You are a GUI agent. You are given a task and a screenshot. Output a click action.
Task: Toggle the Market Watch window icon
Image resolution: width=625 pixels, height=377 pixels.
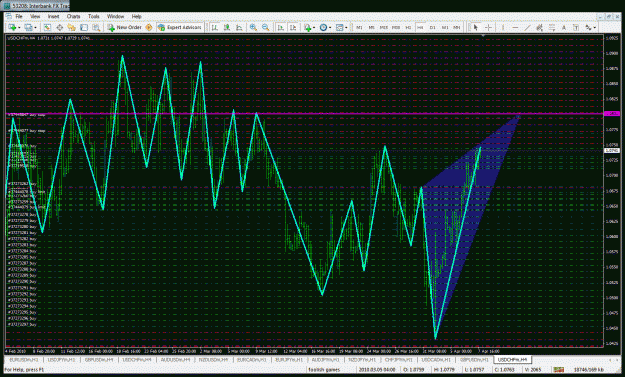(x=47, y=27)
